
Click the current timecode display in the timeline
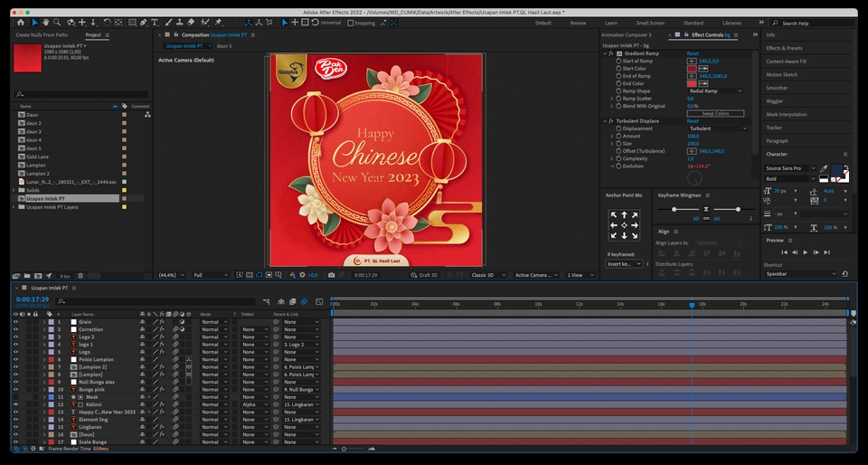[x=33, y=299]
